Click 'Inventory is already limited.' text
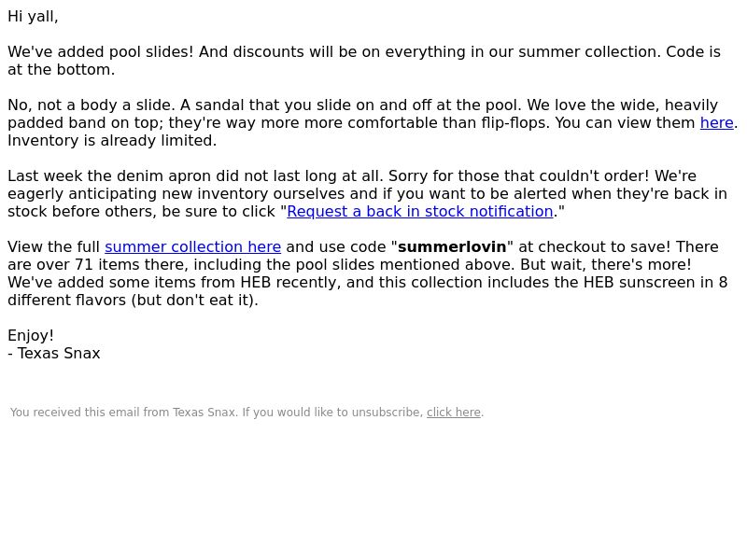747x560 pixels. coord(112,141)
